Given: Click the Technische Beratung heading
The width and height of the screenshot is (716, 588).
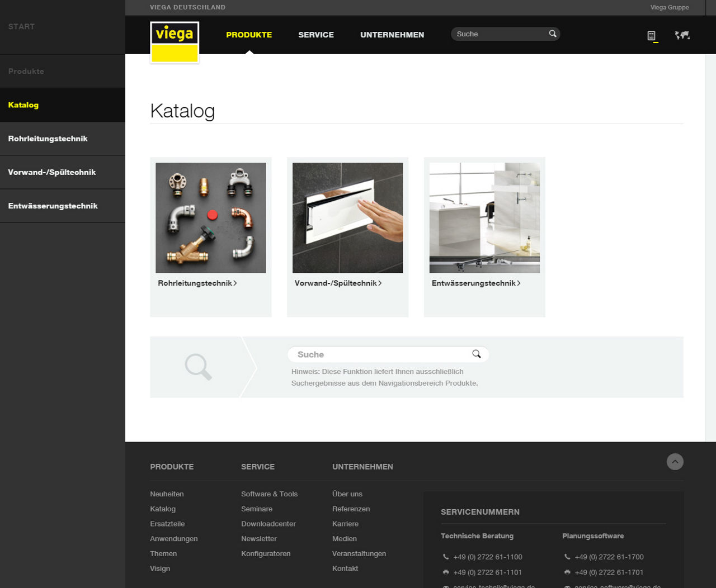Looking at the screenshot, I should click(x=477, y=536).
